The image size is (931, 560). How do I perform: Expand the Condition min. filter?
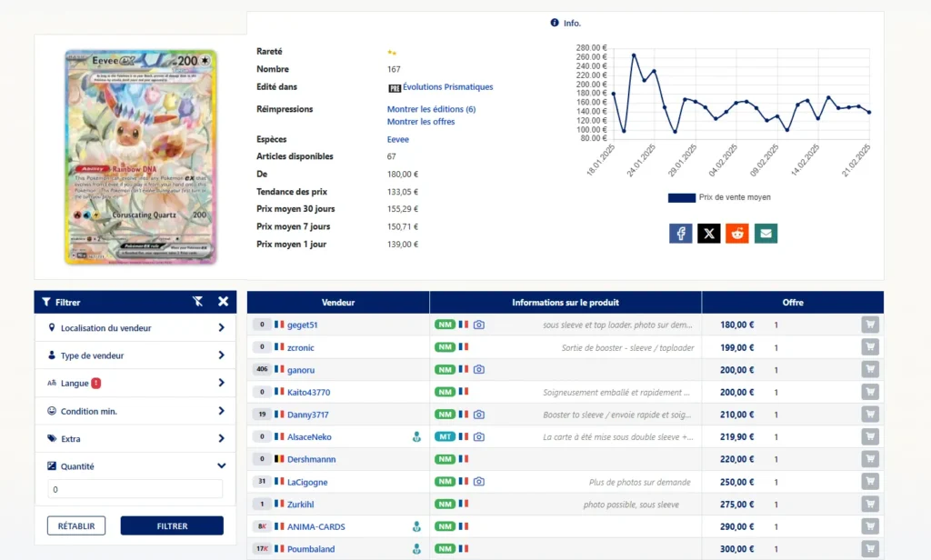pos(135,411)
